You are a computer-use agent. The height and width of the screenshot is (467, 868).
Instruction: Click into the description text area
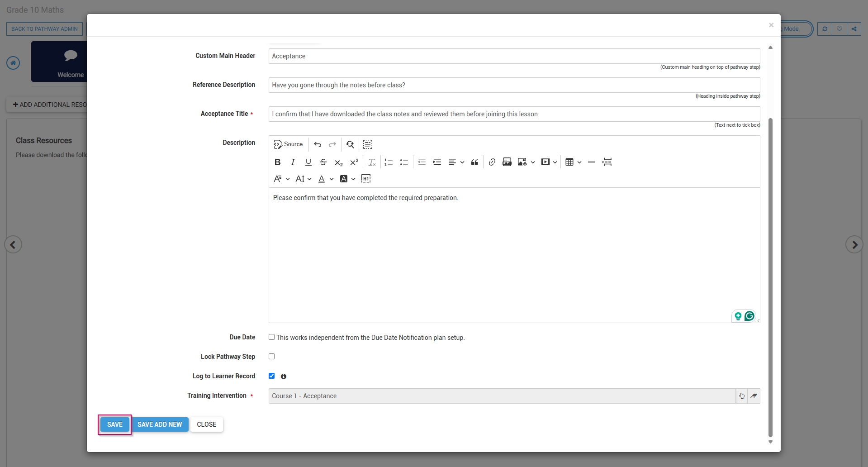point(514,255)
